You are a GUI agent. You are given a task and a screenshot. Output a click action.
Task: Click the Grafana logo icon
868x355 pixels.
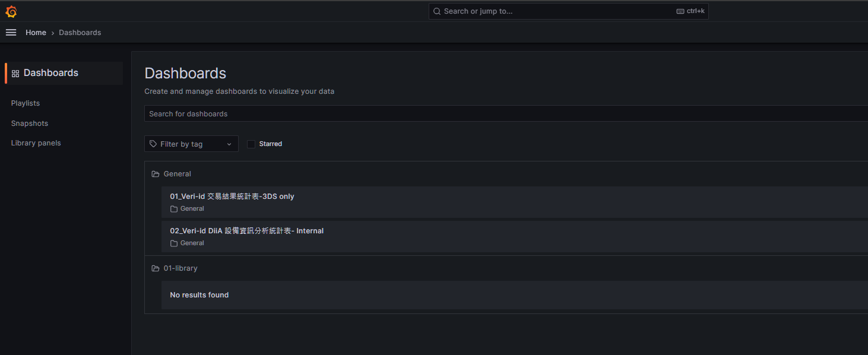point(11,11)
